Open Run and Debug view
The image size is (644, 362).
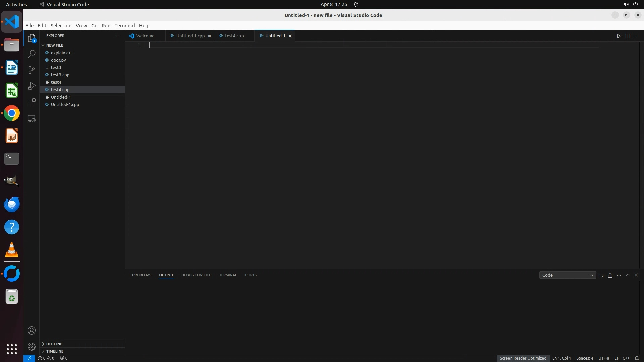click(32, 86)
